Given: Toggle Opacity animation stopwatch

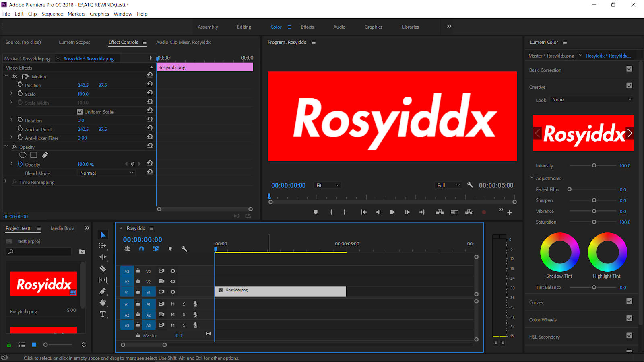Looking at the screenshot, I should click(x=20, y=164).
